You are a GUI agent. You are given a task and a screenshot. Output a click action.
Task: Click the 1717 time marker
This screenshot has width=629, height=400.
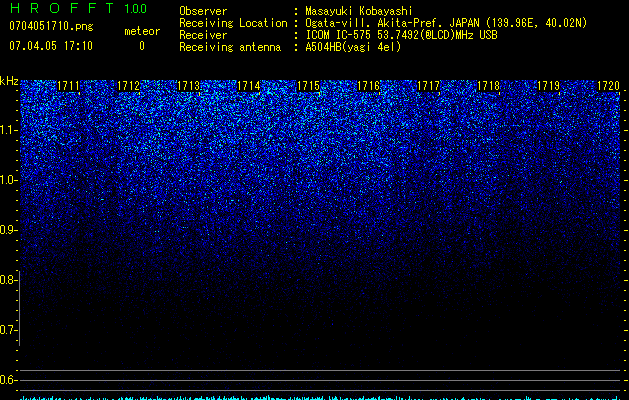[428, 86]
